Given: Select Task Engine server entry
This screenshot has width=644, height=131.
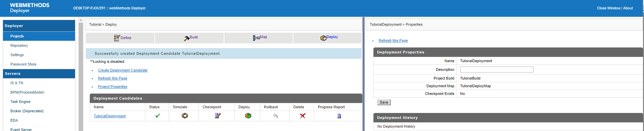Looking at the screenshot, I should [20, 102].
